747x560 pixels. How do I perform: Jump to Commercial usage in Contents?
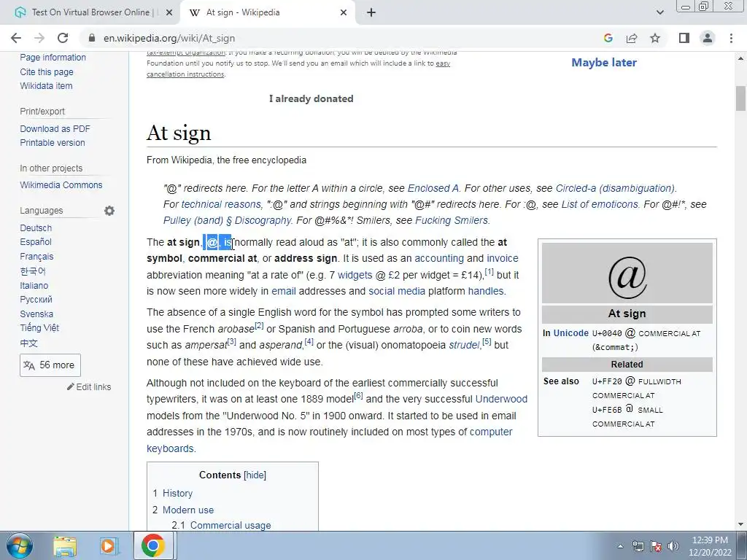click(231, 525)
